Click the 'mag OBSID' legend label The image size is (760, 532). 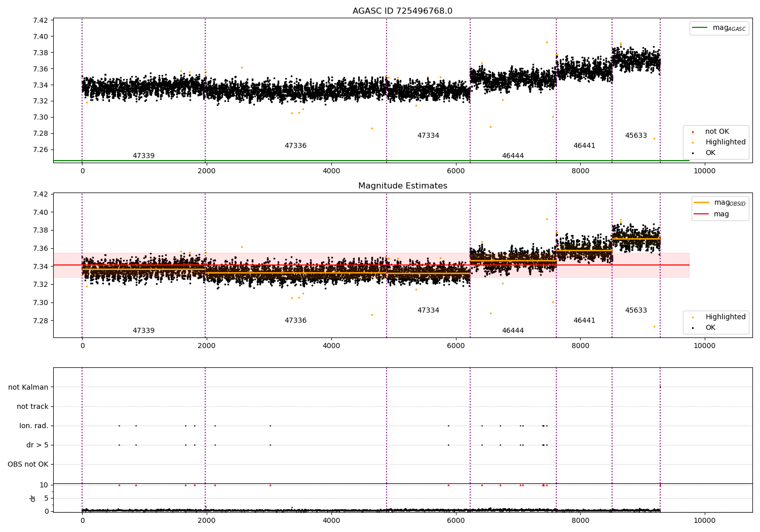[x=730, y=203]
